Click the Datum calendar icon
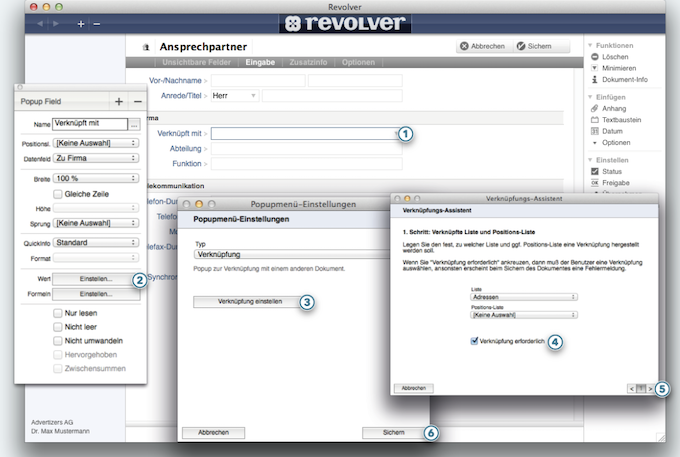The image size is (680, 457). pos(594,131)
